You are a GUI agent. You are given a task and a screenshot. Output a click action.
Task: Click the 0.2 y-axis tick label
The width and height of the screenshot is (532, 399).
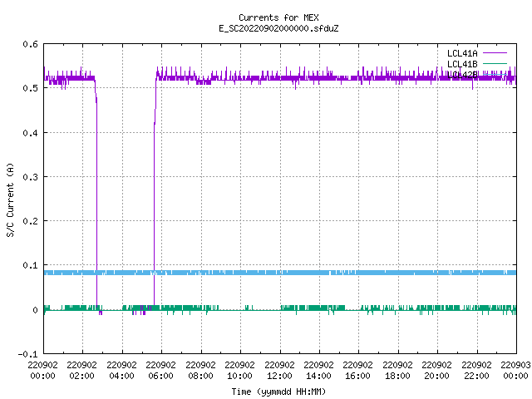[x=30, y=221]
